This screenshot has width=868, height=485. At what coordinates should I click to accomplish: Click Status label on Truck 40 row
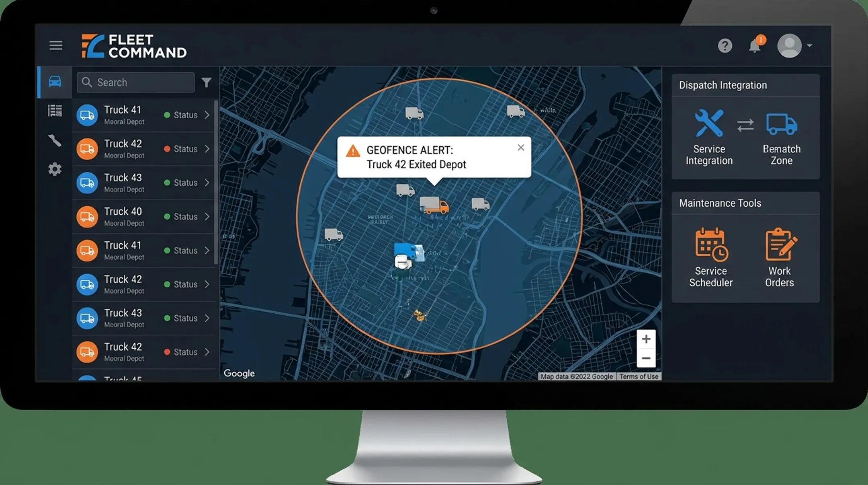tap(185, 217)
